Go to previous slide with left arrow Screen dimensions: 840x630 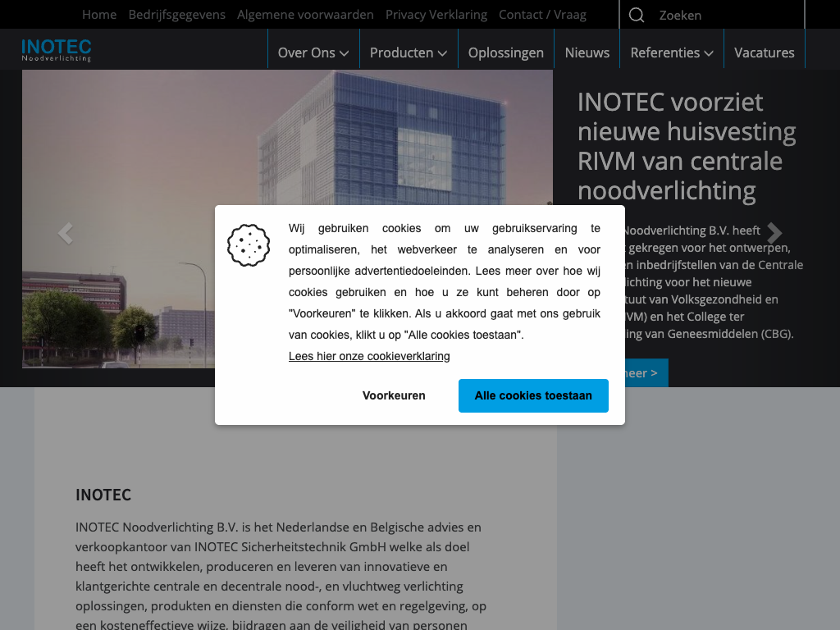pyautogui.click(x=65, y=234)
